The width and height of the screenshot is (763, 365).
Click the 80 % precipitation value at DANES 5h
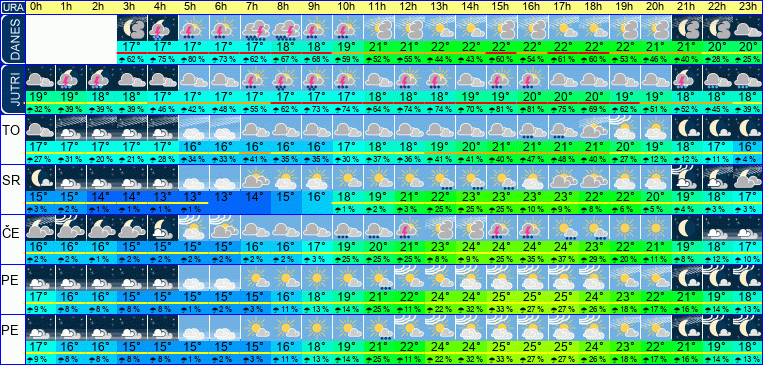pyautogui.click(x=194, y=59)
